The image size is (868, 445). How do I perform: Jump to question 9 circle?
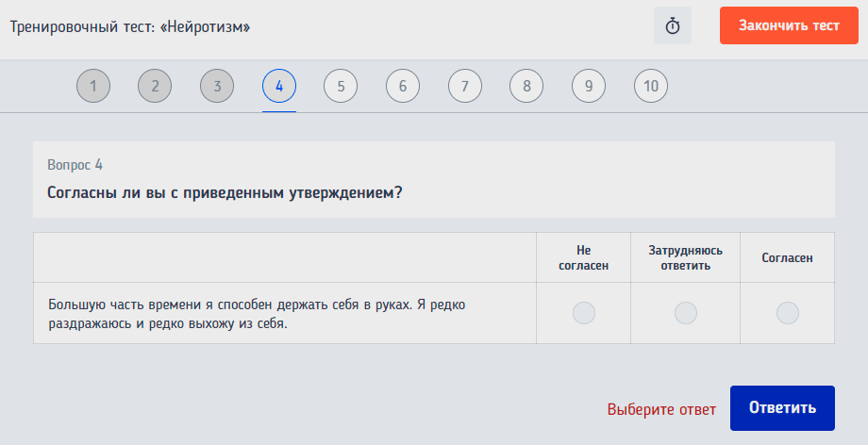pyautogui.click(x=589, y=87)
